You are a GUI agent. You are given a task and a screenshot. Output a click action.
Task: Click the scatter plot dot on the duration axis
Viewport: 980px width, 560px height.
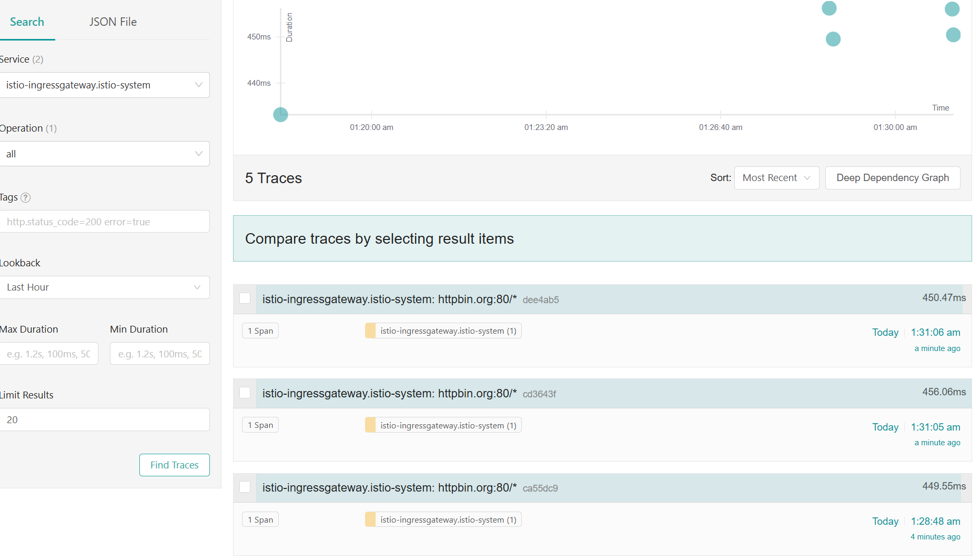point(281,115)
